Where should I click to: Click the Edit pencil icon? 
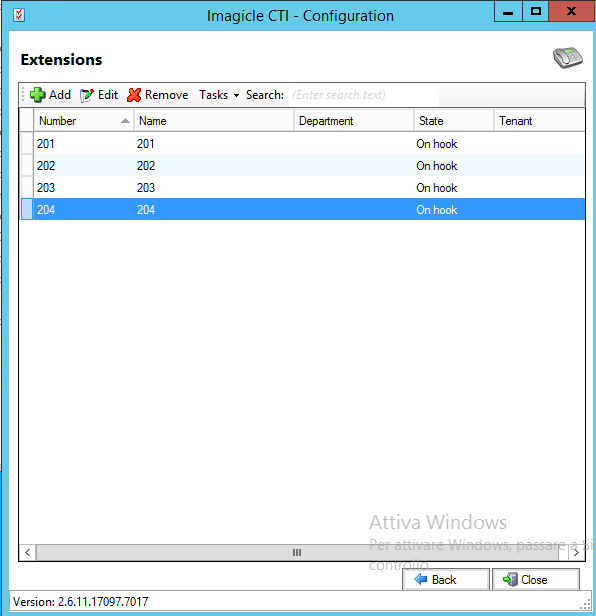(x=87, y=95)
